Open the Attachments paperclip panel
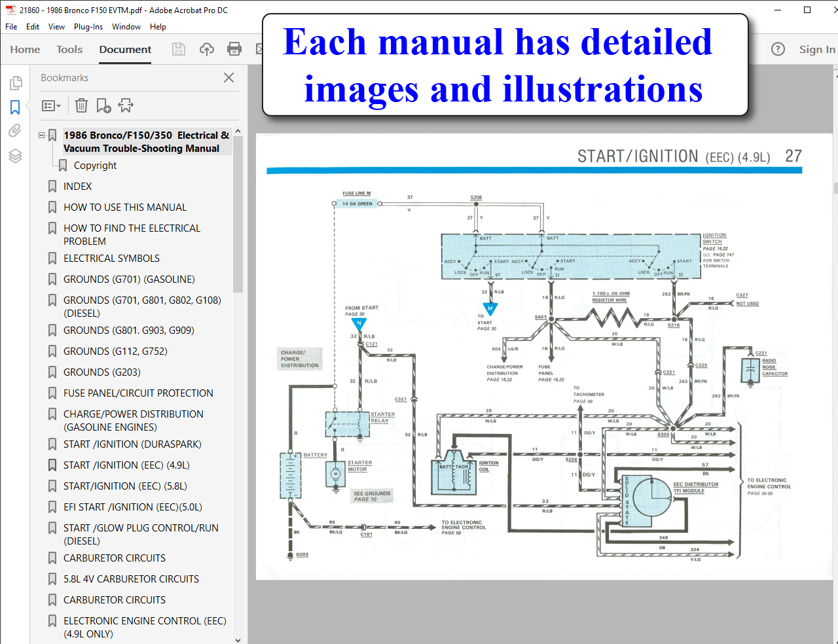The width and height of the screenshot is (838, 644). [x=15, y=130]
